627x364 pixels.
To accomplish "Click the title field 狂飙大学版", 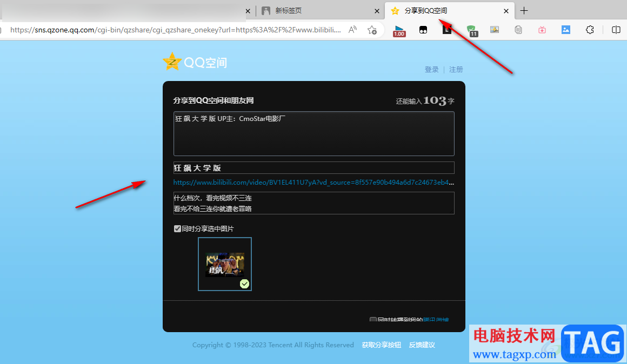I will tap(314, 168).
